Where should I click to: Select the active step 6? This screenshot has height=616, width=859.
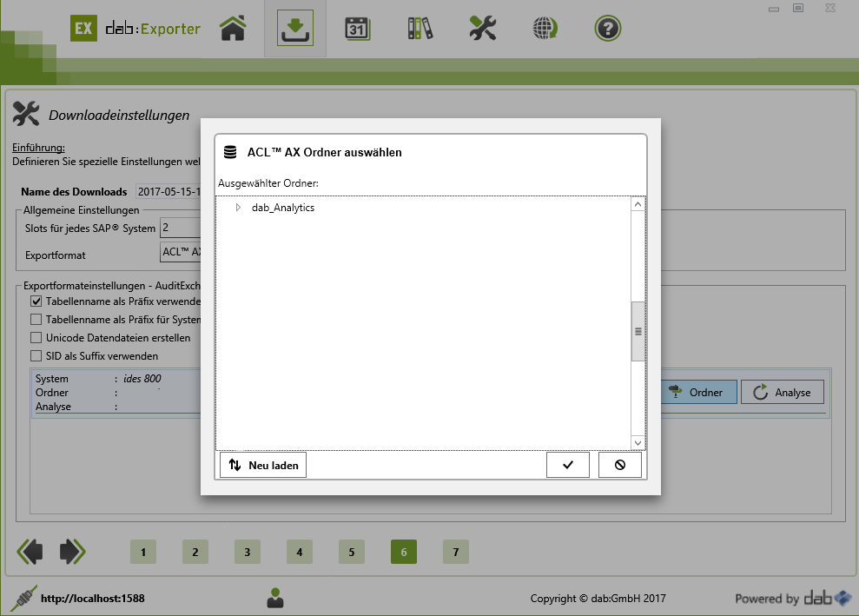coord(404,552)
